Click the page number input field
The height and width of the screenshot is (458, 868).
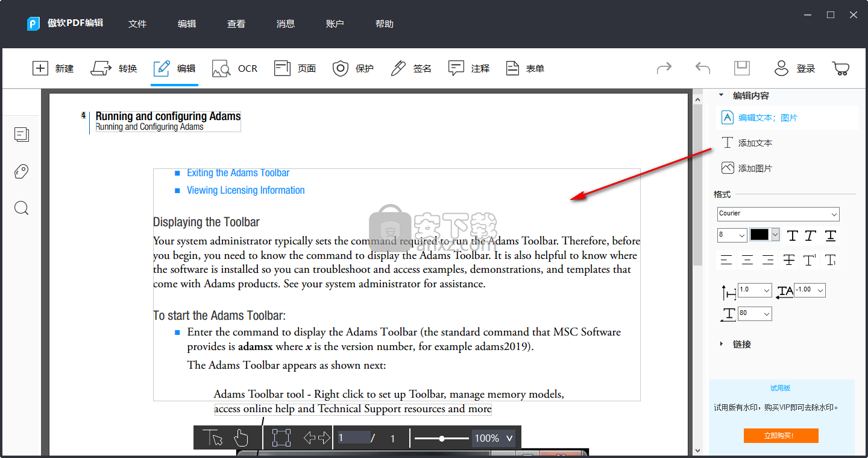coord(353,438)
